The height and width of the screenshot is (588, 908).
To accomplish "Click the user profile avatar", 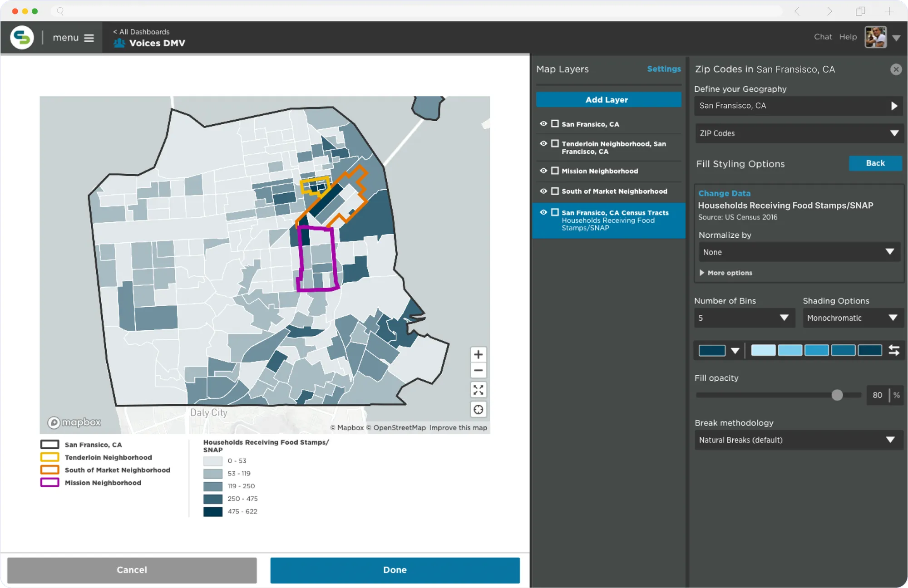I will click(x=875, y=37).
